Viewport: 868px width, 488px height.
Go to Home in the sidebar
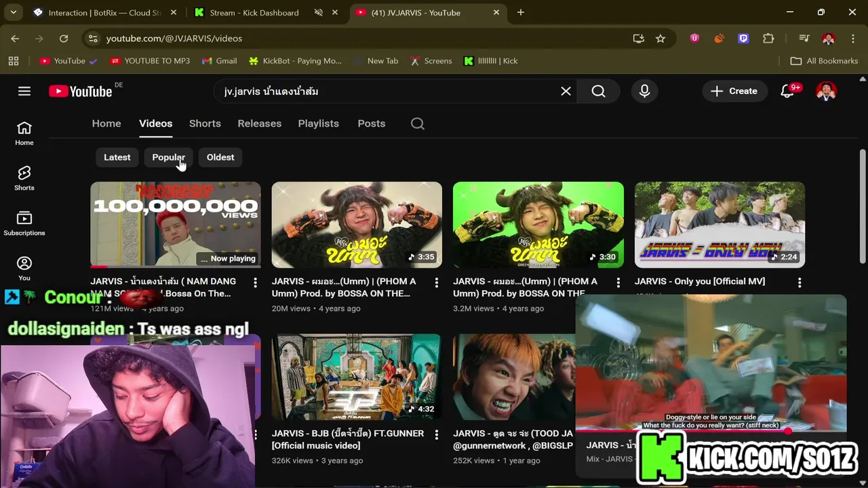click(24, 134)
